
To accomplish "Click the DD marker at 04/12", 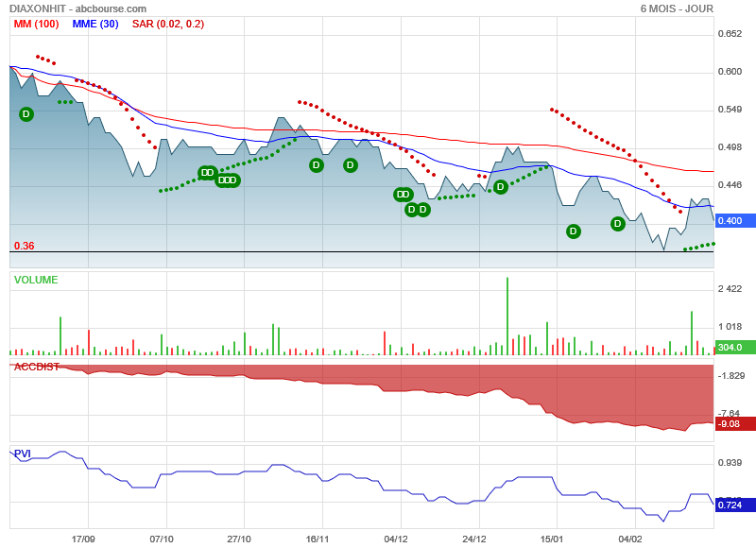I will 404,195.
